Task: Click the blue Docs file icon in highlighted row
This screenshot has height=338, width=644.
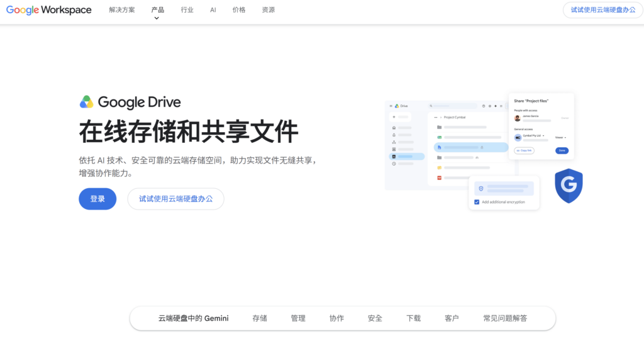Action: (x=440, y=147)
